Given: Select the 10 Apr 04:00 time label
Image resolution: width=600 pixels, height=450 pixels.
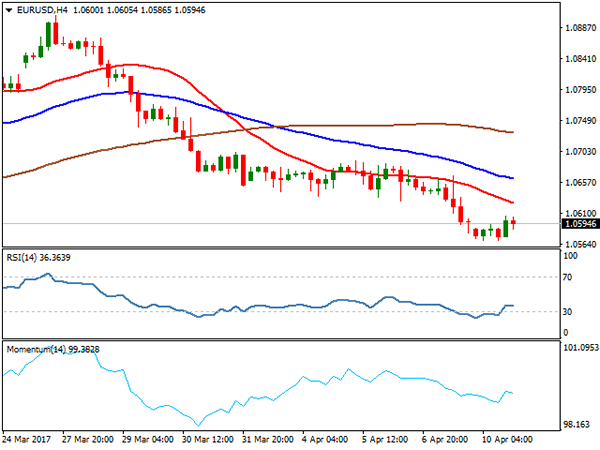Looking at the screenshot, I should pyautogui.click(x=507, y=439).
